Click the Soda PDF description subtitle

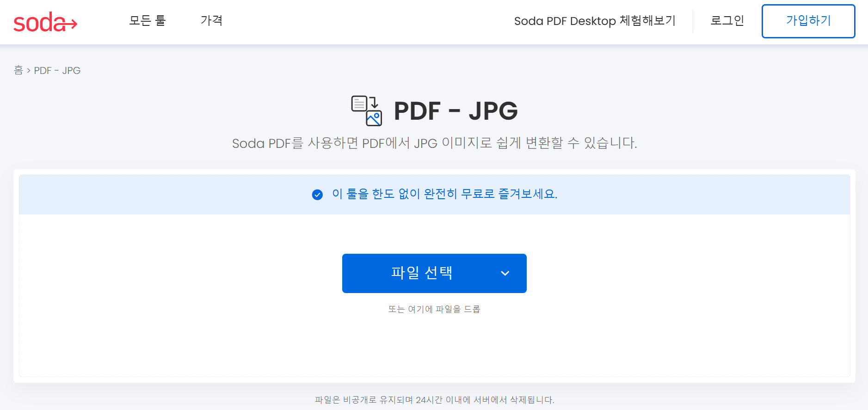click(x=434, y=143)
